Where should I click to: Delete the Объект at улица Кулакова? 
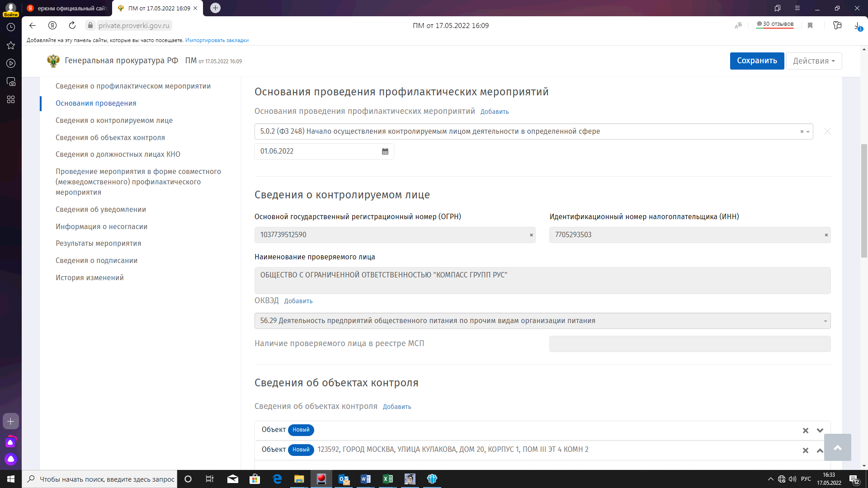click(x=805, y=450)
